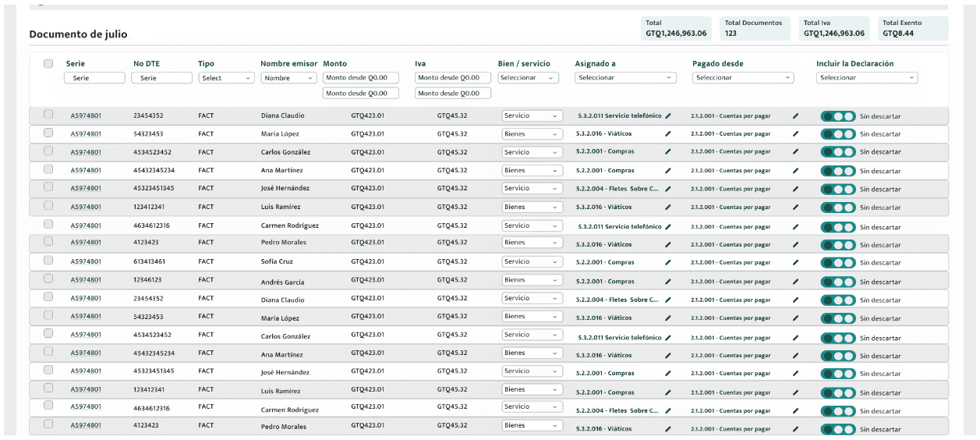This screenshot has width=980, height=440.
Task: Edit Fletes pencil in José Hernández row
Action: point(667,189)
